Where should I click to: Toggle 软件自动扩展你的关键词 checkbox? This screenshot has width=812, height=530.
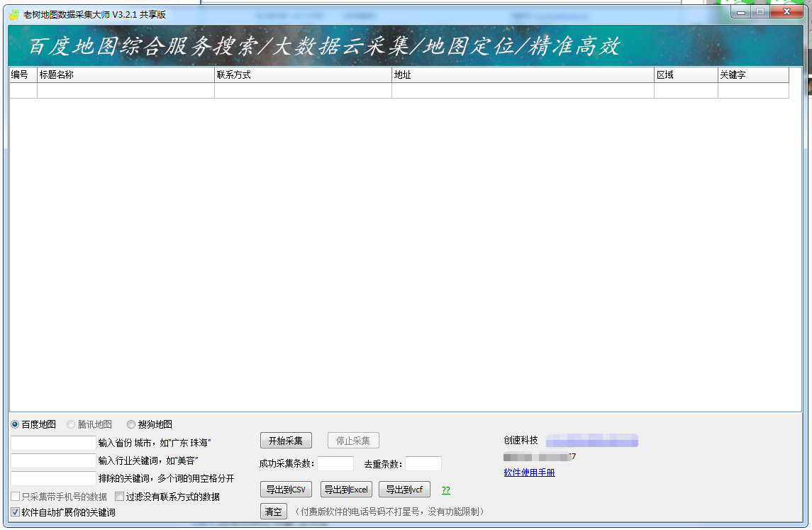tap(16, 512)
